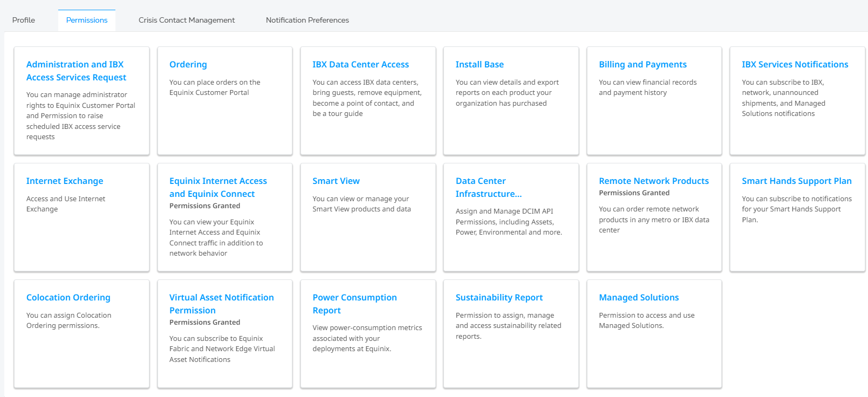Open the Crisis Contact Management tab
Screen dimensions: 868x397
187,20
